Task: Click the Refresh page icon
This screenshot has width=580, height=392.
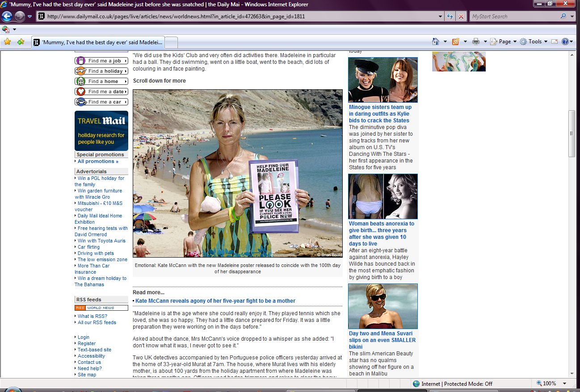Action: (x=450, y=17)
